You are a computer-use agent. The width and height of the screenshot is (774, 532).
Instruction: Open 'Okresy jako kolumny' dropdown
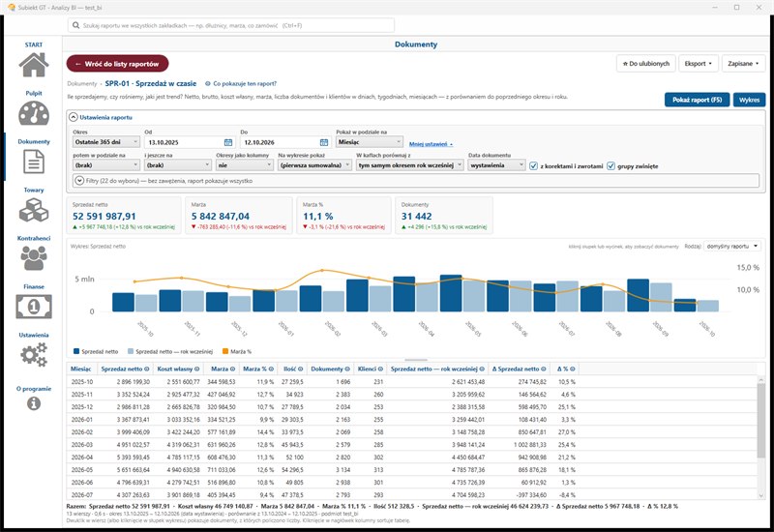pyautogui.click(x=245, y=165)
